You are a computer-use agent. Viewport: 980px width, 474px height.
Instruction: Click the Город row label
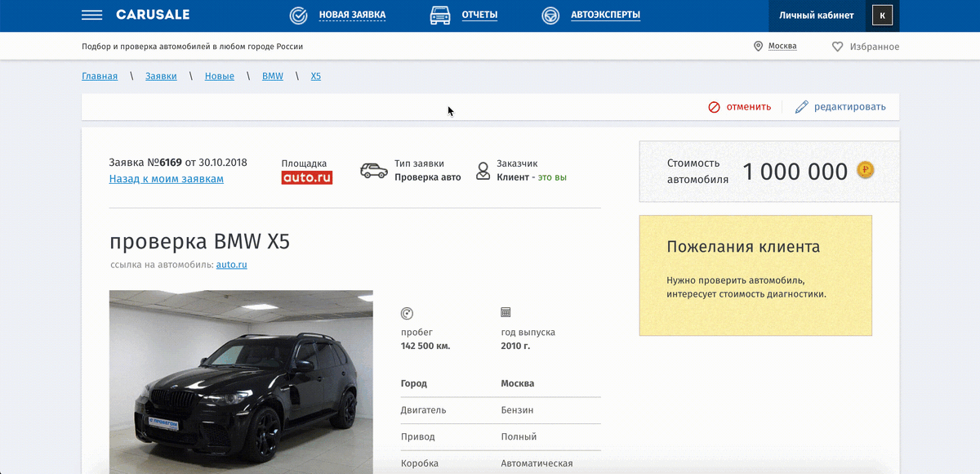point(414,383)
